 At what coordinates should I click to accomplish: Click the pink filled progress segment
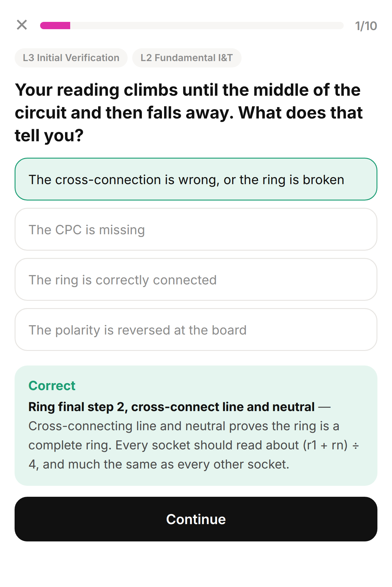pos(55,26)
